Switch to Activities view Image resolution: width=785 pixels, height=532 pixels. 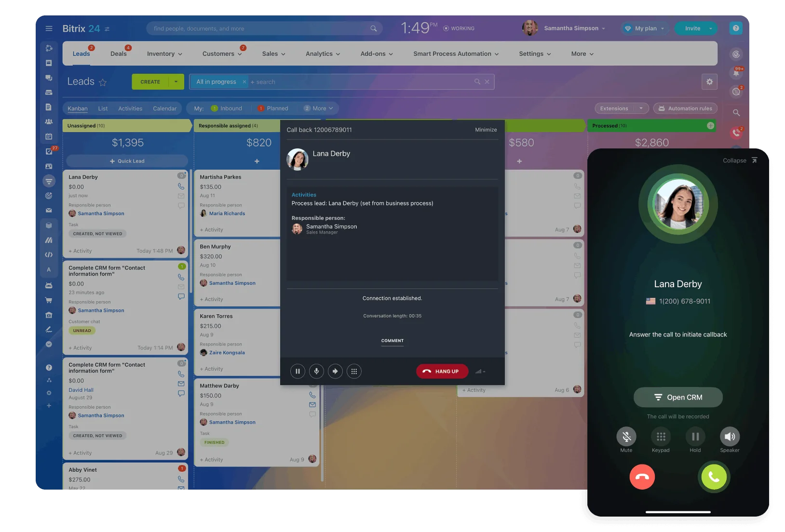(x=130, y=108)
